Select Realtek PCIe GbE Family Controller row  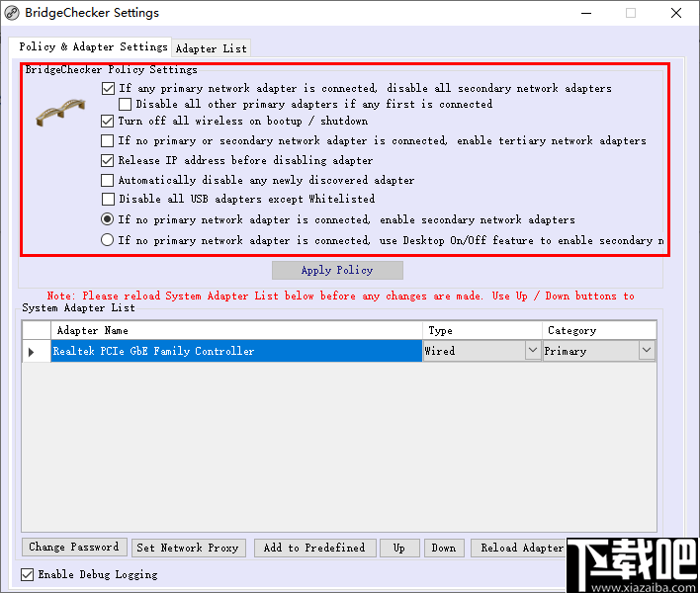(x=236, y=351)
